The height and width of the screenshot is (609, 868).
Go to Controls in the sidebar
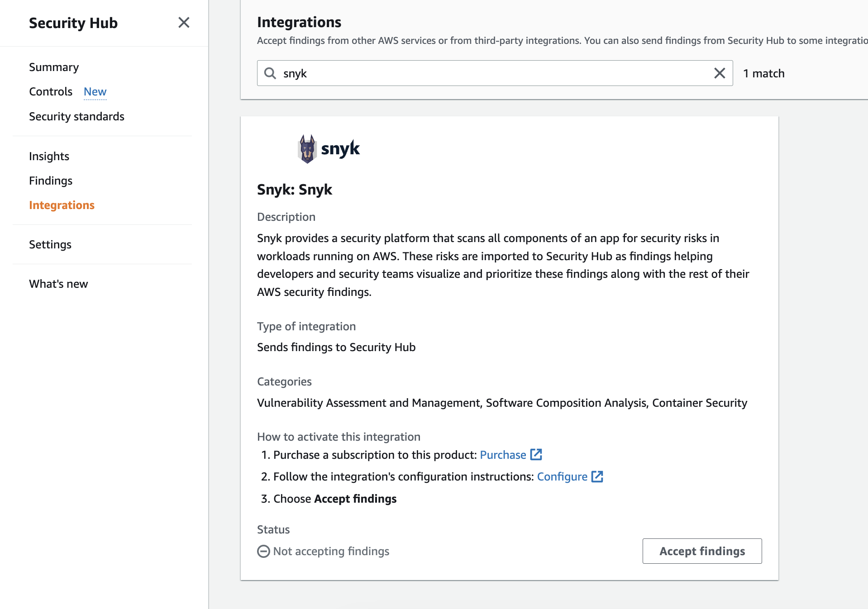(51, 91)
